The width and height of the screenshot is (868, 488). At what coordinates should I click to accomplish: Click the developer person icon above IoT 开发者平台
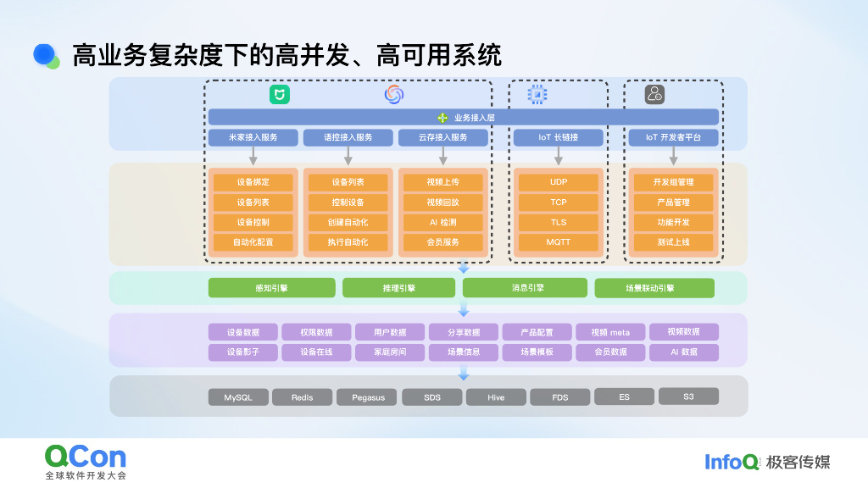click(x=653, y=95)
